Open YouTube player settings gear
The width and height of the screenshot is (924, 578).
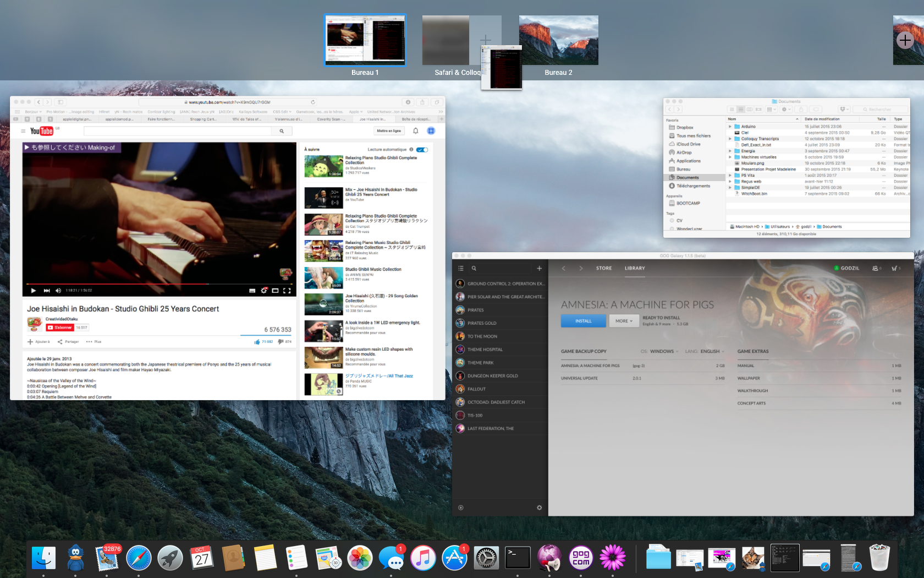(x=264, y=291)
